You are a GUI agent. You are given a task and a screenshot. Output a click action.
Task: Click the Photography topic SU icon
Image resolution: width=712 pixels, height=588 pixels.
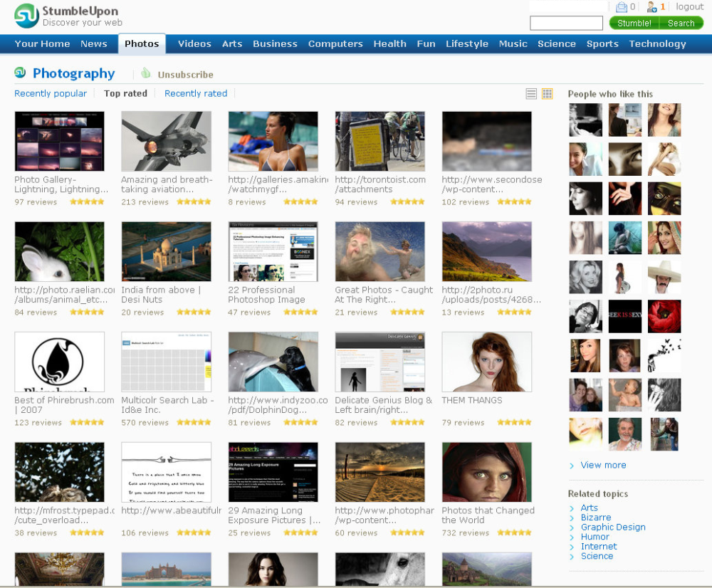[x=20, y=72]
